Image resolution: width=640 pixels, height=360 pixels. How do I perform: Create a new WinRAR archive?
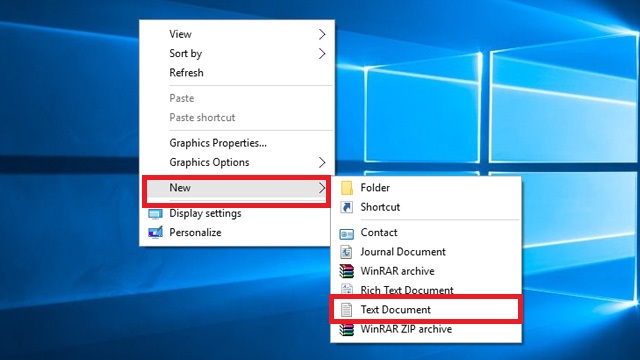coord(426,271)
